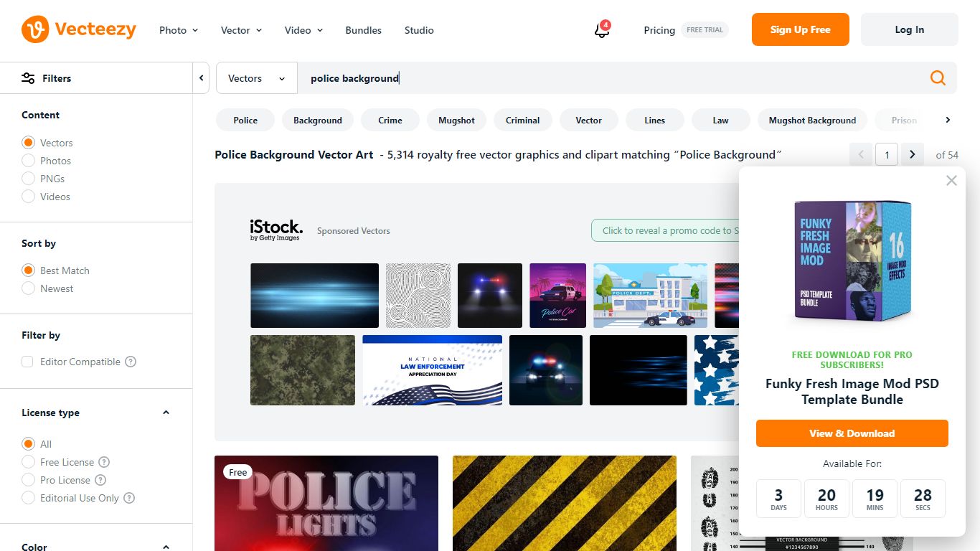The height and width of the screenshot is (551, 980).
Task: Show help icon for Free License
Action: [104, 462]
